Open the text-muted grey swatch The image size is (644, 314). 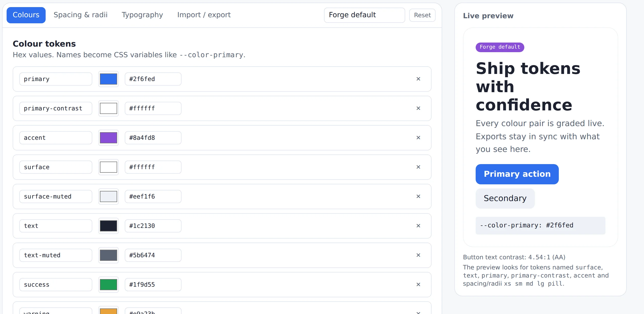(x=109, y=255)
